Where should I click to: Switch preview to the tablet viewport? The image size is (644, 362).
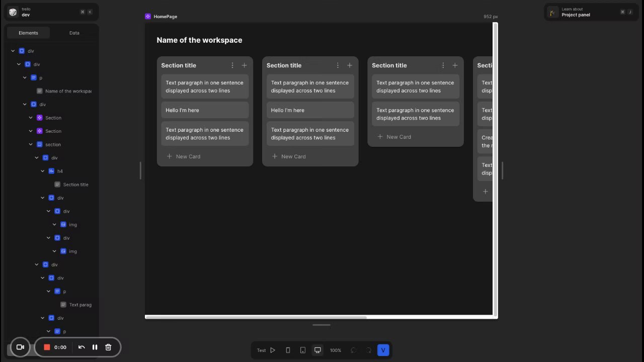pyautogui.click(x=303, y=350)
